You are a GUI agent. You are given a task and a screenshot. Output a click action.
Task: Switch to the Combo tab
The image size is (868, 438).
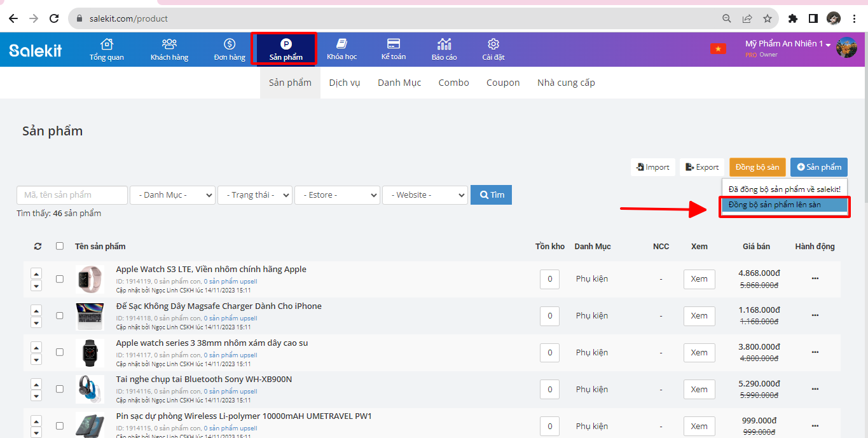453,83
